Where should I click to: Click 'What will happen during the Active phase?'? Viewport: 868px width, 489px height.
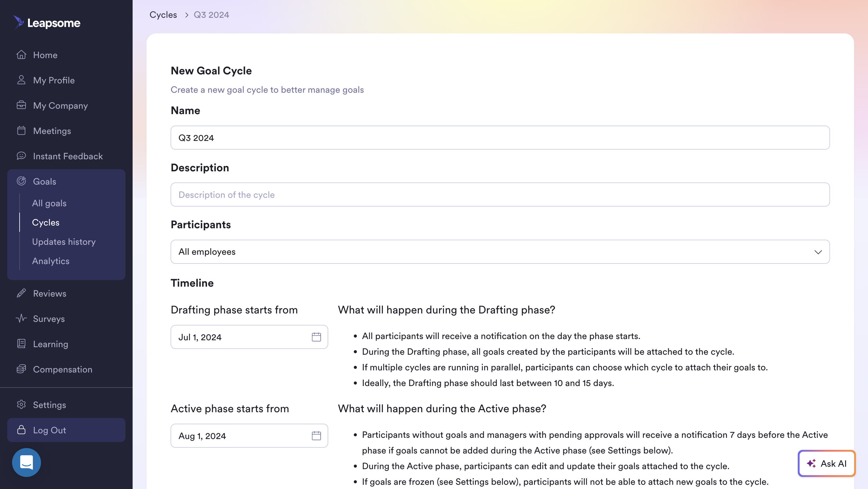point(442,408)
